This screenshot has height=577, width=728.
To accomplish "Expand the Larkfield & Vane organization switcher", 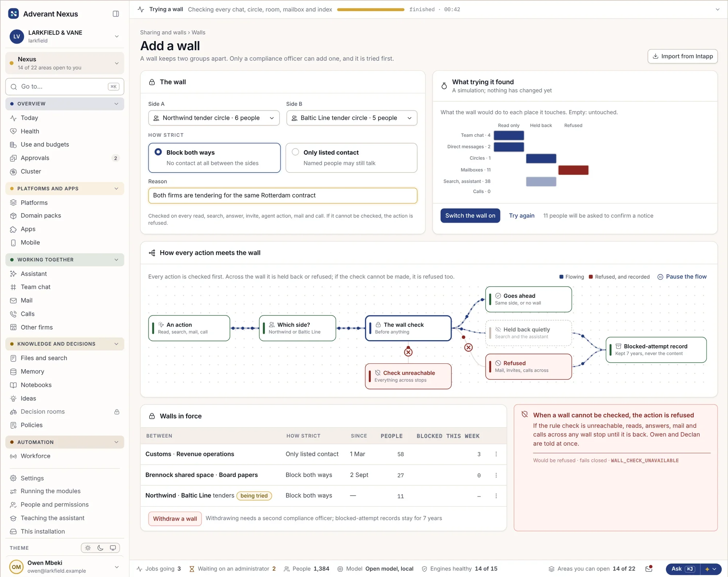I will 65,36.
